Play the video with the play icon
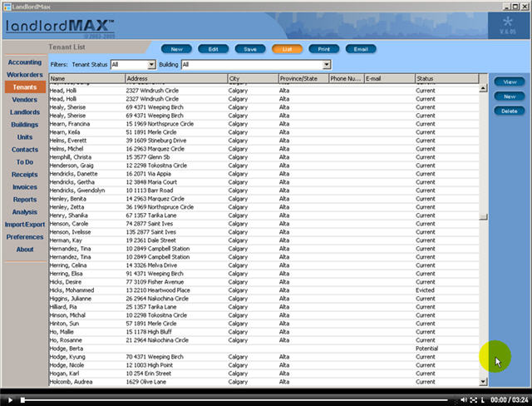This screenshot has width=532, height=406. pos(10,400)
